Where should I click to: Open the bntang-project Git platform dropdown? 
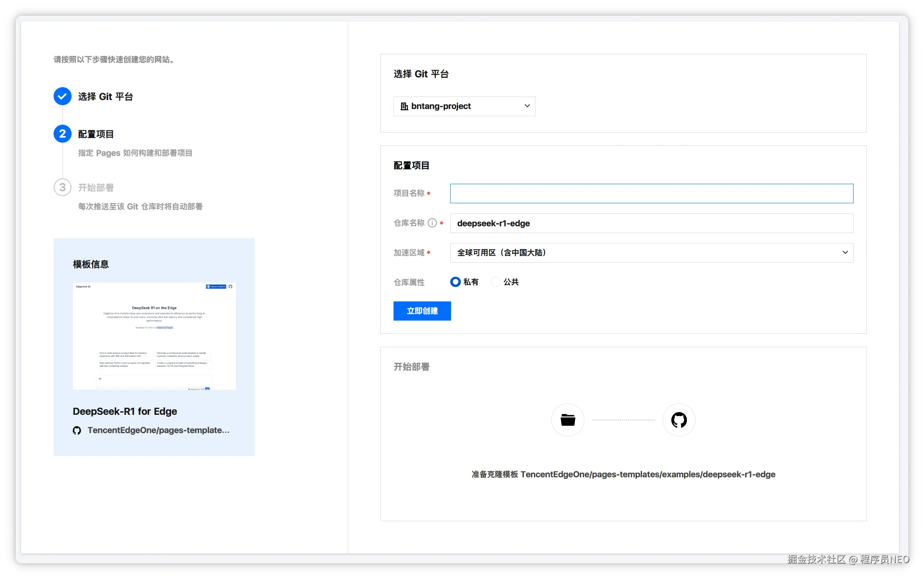coord(464,106)
